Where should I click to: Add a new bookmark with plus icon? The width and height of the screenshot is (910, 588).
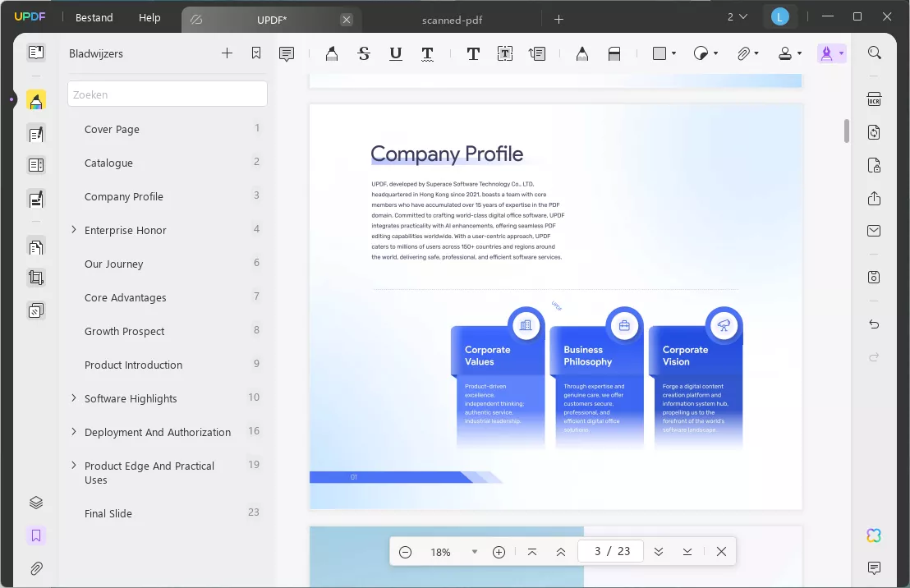coord(227,53)
